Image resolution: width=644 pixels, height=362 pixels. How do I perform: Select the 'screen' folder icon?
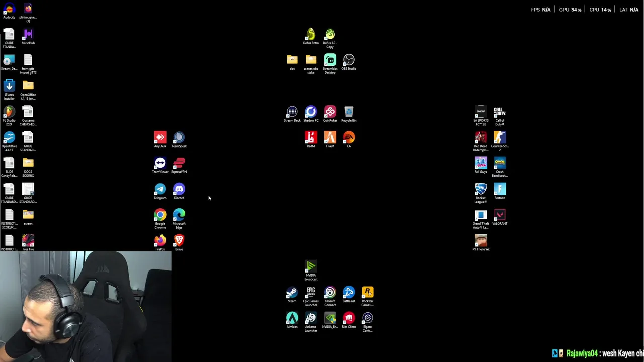(x=28, y=217)
